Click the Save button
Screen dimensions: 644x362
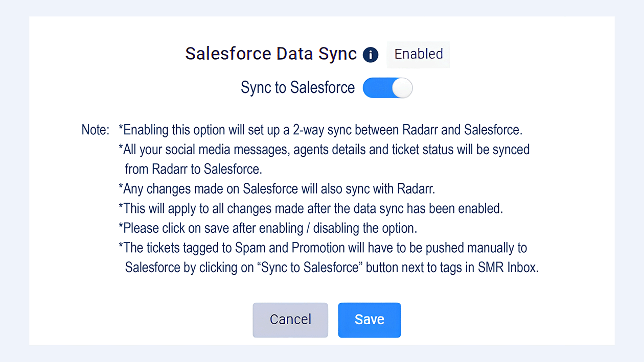(369, 320)
